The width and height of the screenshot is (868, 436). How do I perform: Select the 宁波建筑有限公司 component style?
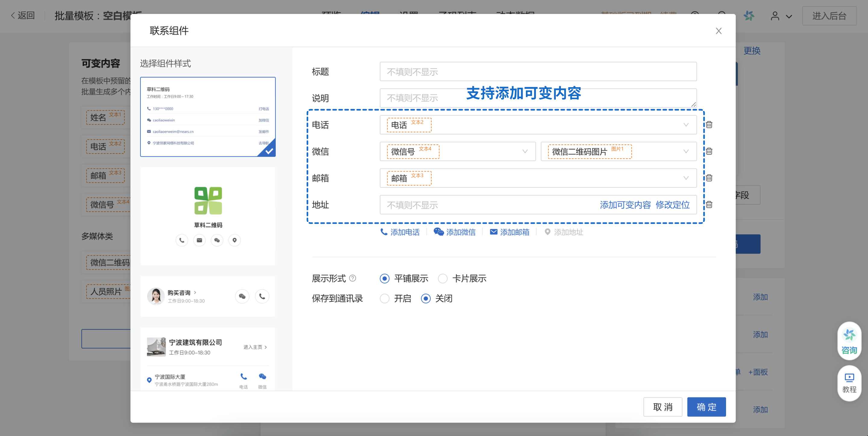[208, 359]
